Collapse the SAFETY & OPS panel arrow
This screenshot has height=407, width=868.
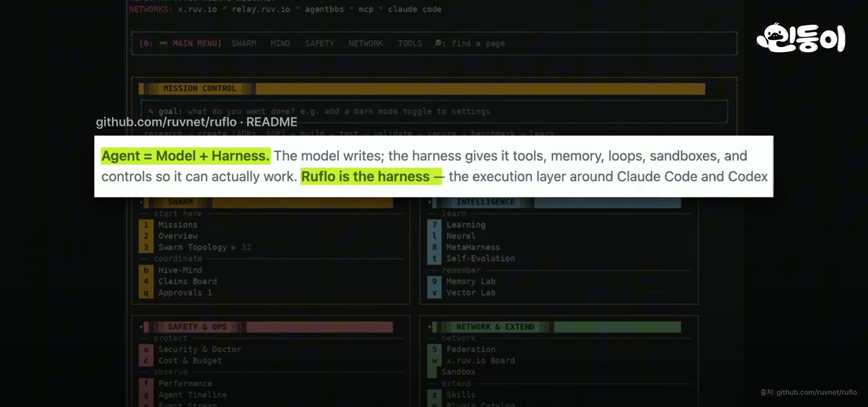[x=141, y=327]
